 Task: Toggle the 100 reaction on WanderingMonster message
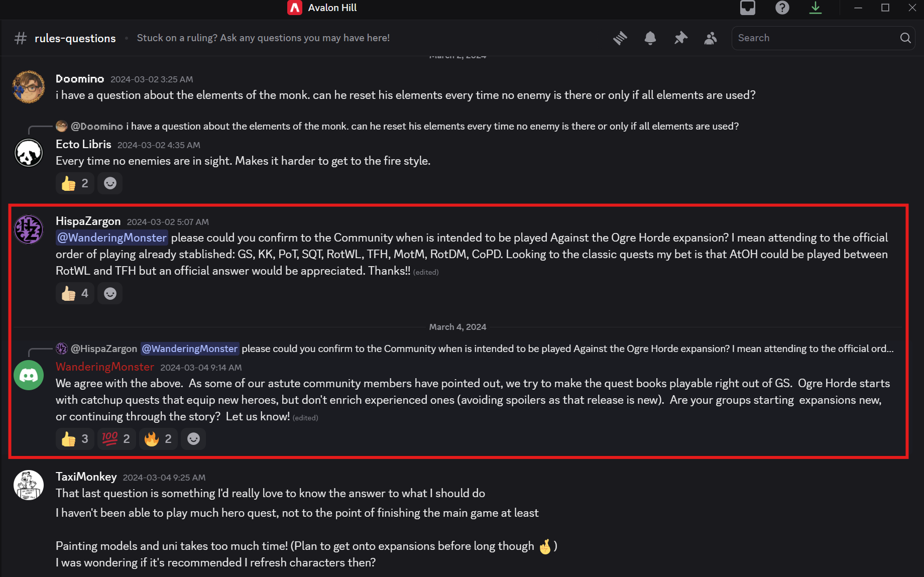[116, 439]
